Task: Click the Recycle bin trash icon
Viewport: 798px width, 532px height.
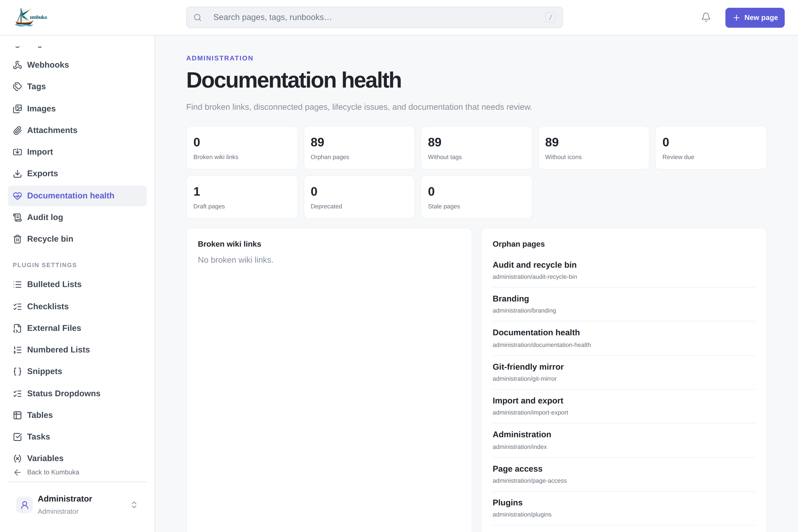Action: pyautogui.click(x=17, y=239)
